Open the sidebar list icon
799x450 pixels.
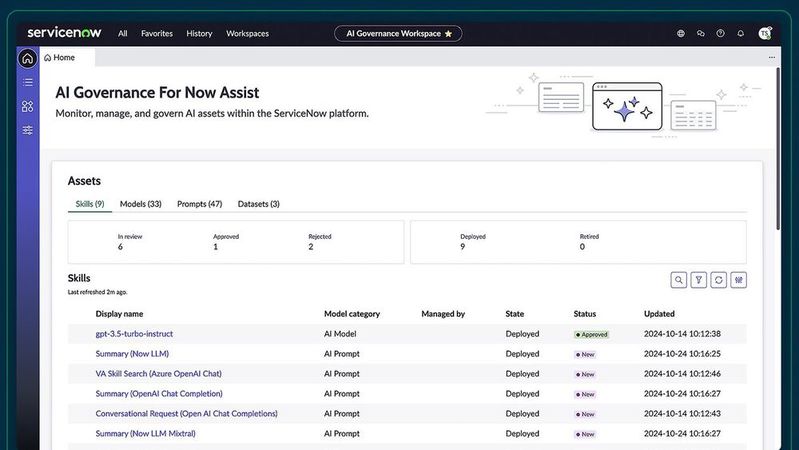point(28,82)
